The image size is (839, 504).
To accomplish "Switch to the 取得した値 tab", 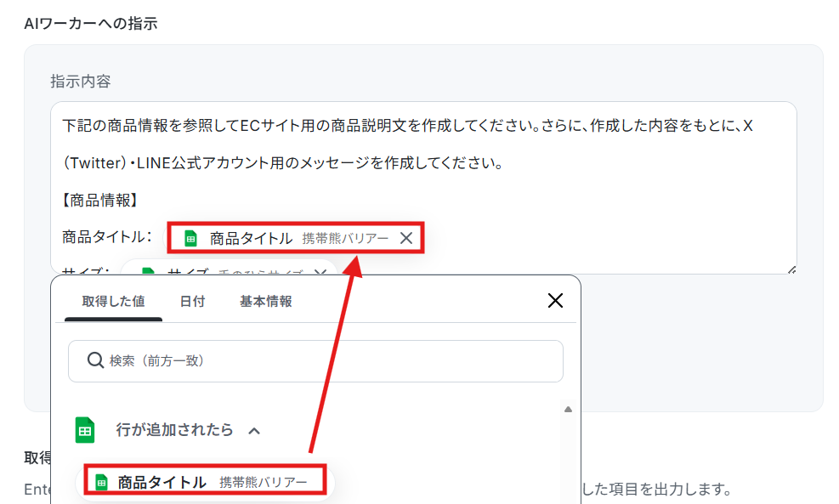I will tap(113, 302).
